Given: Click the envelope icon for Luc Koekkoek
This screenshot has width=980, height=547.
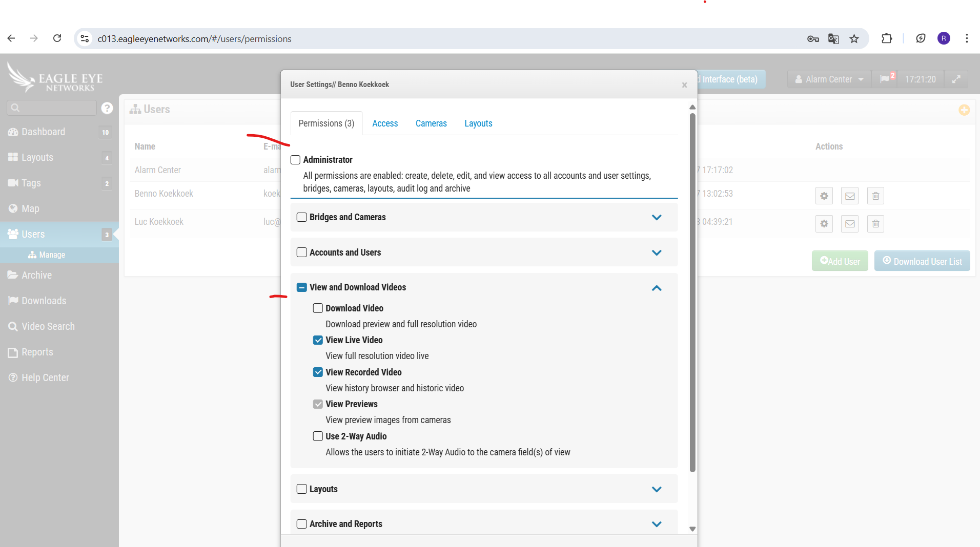Looking at the screenshot, I should 849,223.
